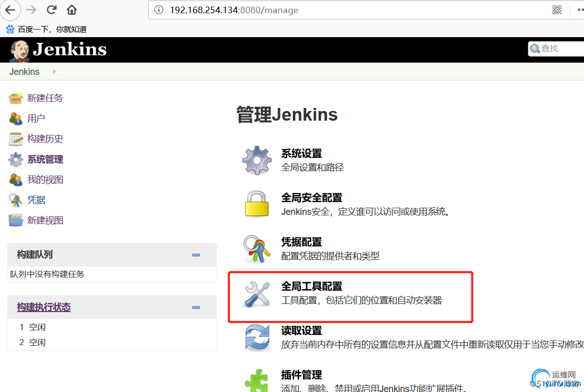This screenshot has width=584, height=392.
Task: Click the 凭据 keys icon in sidebar
Action: (x=16, y=200)
